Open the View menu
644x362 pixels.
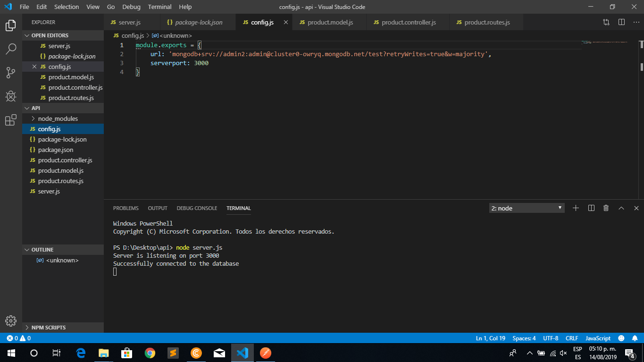[93, 7]
